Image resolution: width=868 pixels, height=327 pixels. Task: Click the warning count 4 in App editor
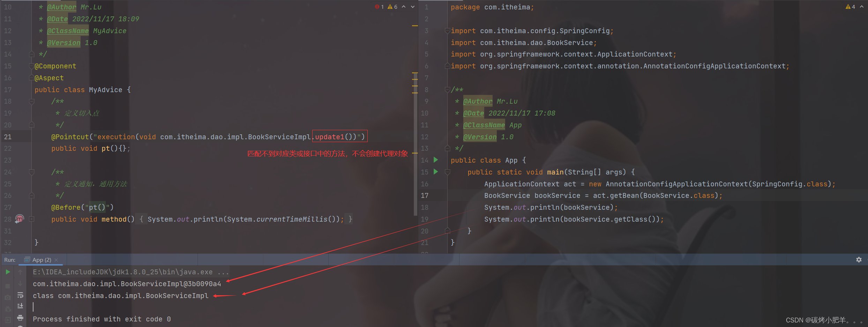[x=850, y=7]
